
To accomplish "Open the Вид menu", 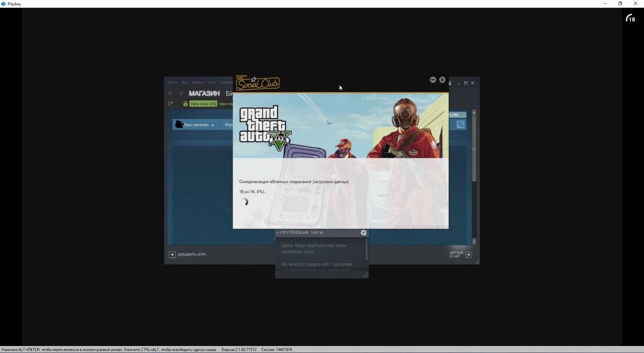I will (x=185, y=82).
